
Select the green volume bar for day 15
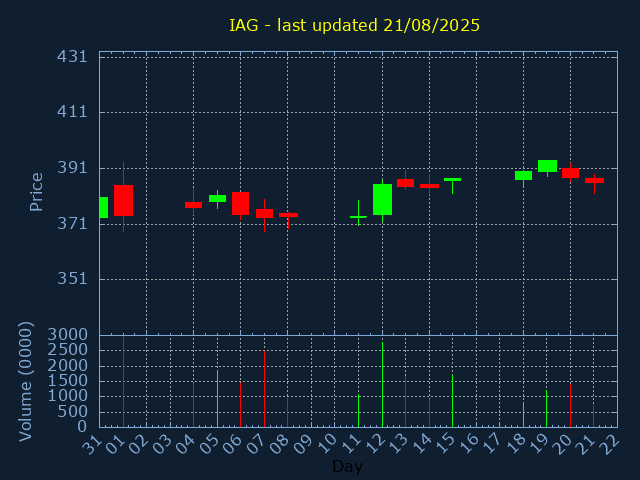pyautogui.click(x=452, y=401)
